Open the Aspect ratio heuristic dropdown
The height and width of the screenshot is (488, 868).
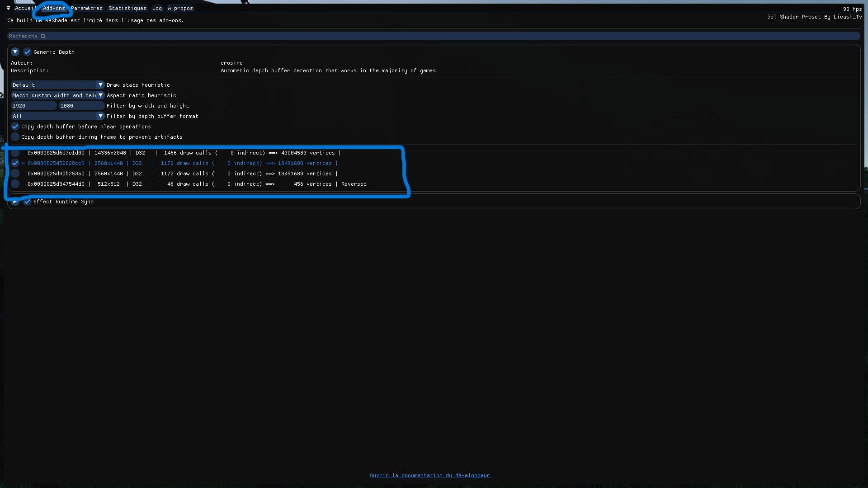57,95
